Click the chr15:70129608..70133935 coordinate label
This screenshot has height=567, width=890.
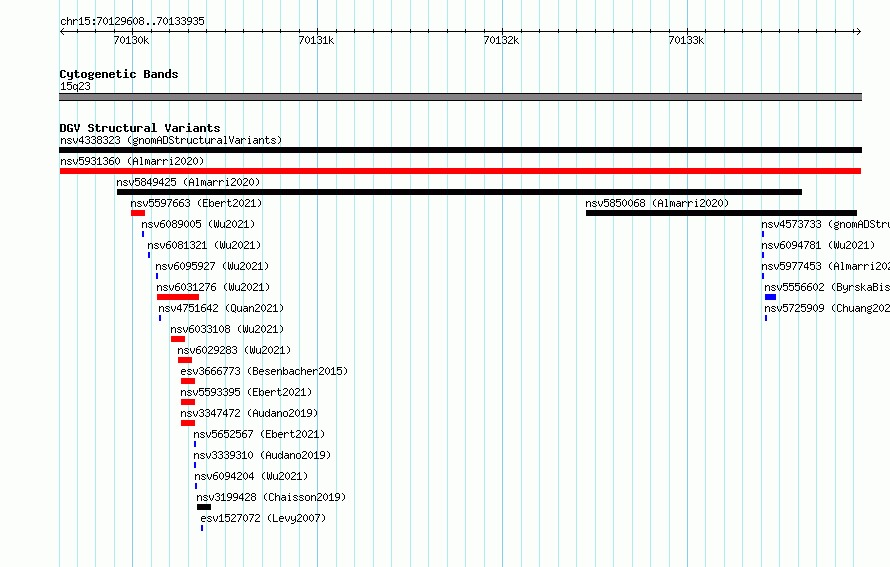click(x=132, y=21)
